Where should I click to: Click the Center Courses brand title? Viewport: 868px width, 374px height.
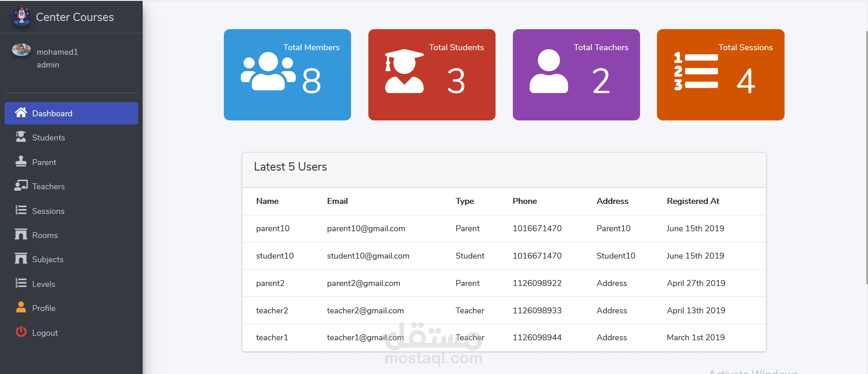75,17
